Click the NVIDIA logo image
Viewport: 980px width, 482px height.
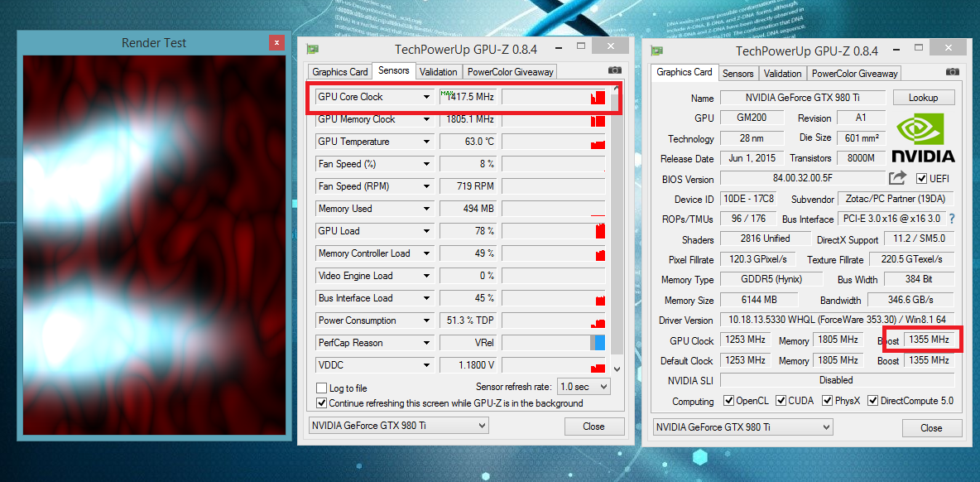(x=923, y=137)
